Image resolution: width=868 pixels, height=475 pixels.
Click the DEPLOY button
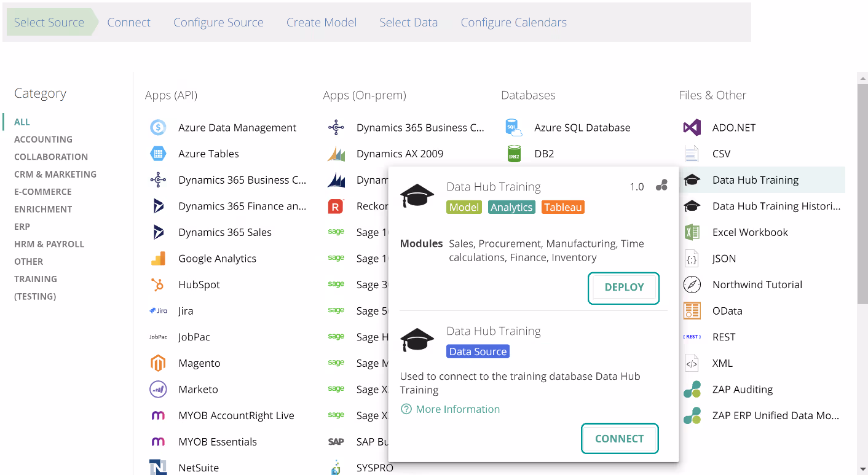pos(623,288)
